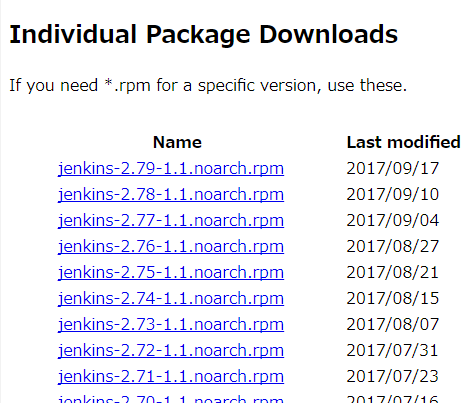Download jenkins-2.72-1.1.noarch.rpm
Image resolution: width=470 pixels, height=403 pixels.
(171, 350)
